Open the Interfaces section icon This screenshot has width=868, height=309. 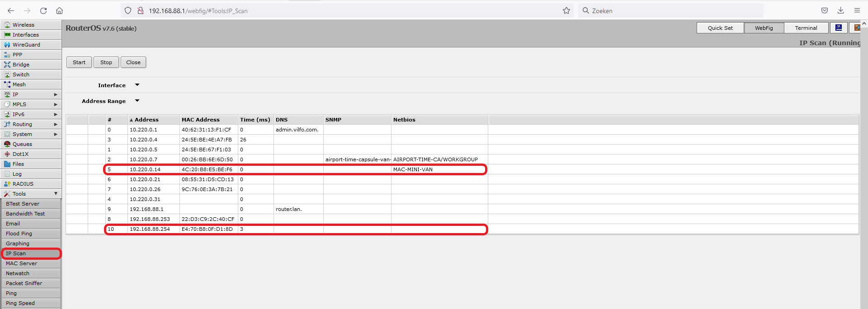click(7, 35)
